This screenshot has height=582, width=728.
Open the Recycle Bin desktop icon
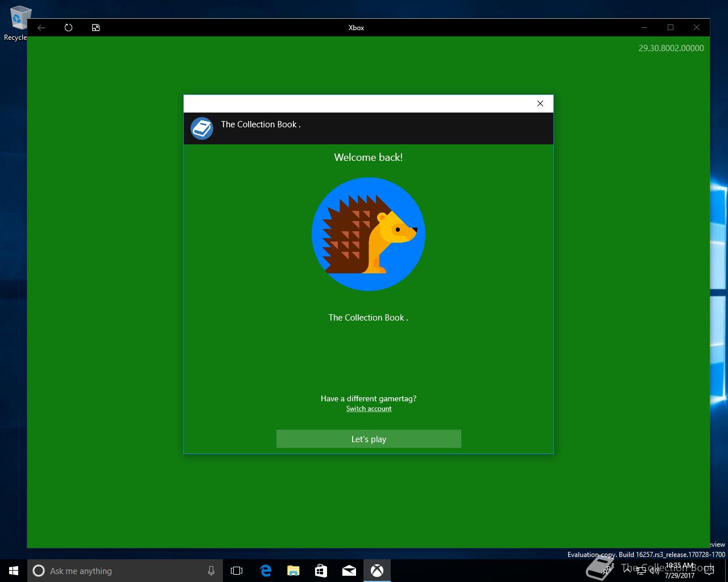(x=17, y=24)
